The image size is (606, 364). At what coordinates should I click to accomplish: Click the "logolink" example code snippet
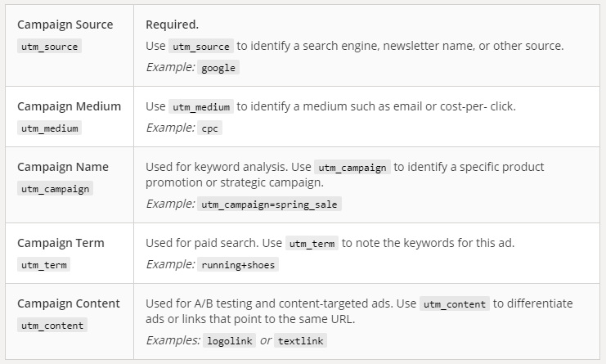point(229,341)
